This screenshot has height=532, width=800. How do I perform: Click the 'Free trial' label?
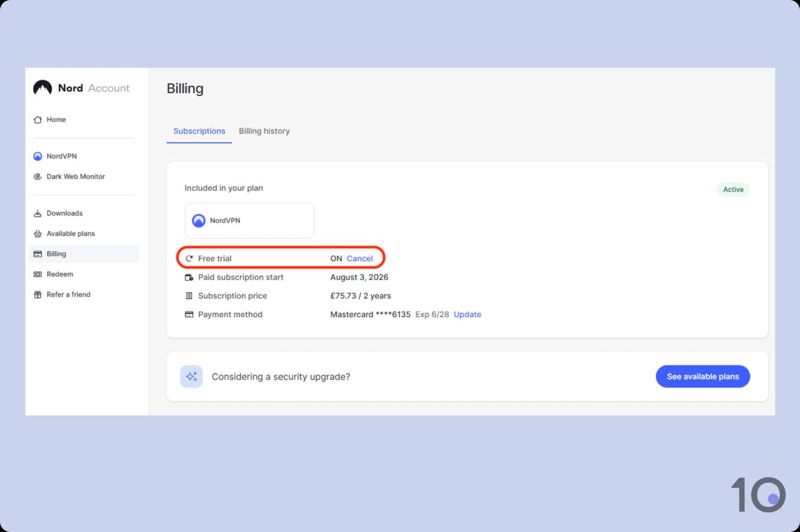(215, 259)
